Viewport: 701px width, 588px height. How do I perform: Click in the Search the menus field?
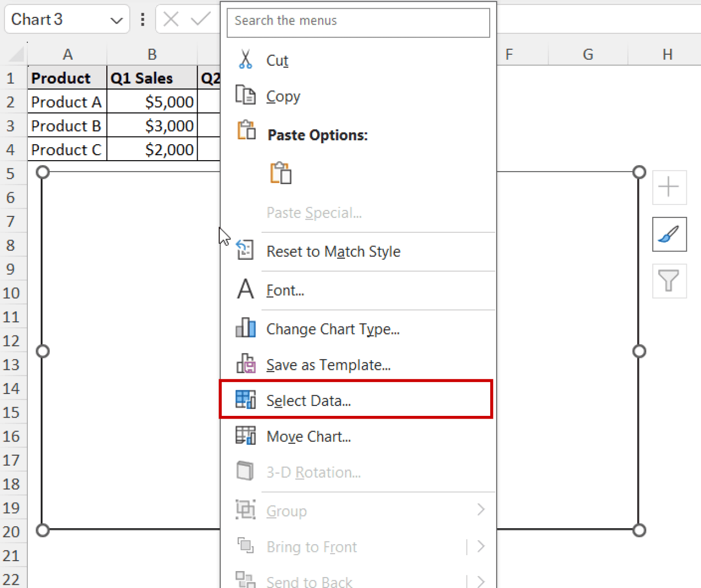pos(358,22)
